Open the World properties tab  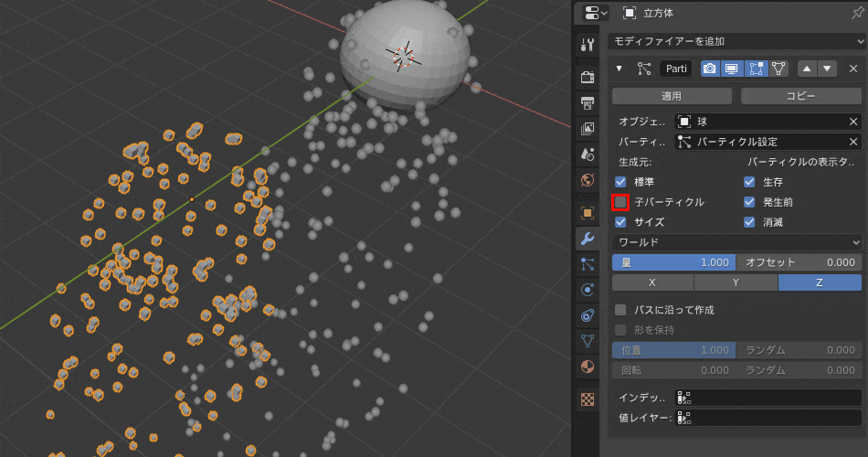coord(587,181)
